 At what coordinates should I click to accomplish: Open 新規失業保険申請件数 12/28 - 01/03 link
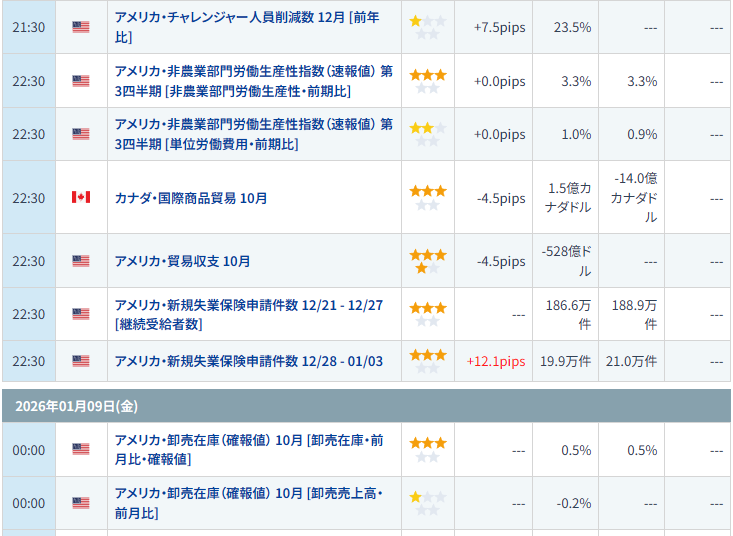249,360
